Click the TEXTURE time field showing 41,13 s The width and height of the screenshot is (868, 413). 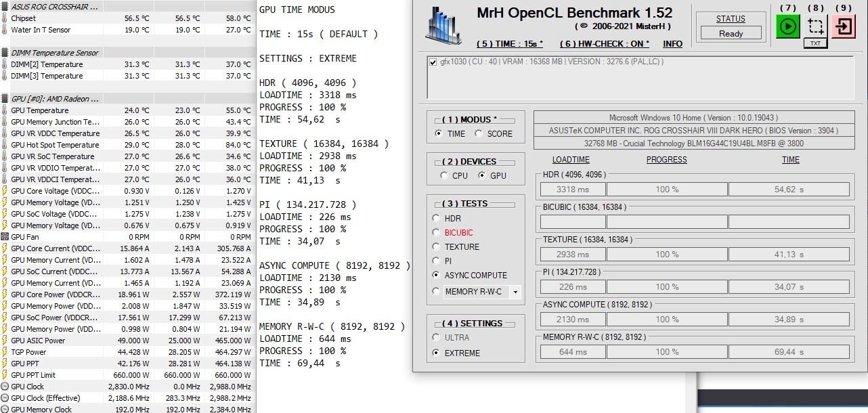coord(789,255)
